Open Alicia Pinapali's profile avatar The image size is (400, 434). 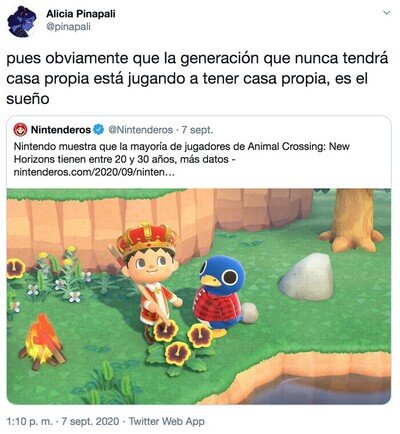tap(22, 21)
